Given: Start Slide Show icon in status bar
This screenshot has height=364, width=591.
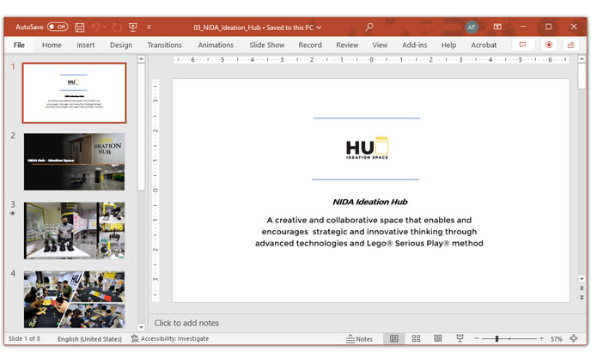Looking at the screenshot, I should (460, 339).
